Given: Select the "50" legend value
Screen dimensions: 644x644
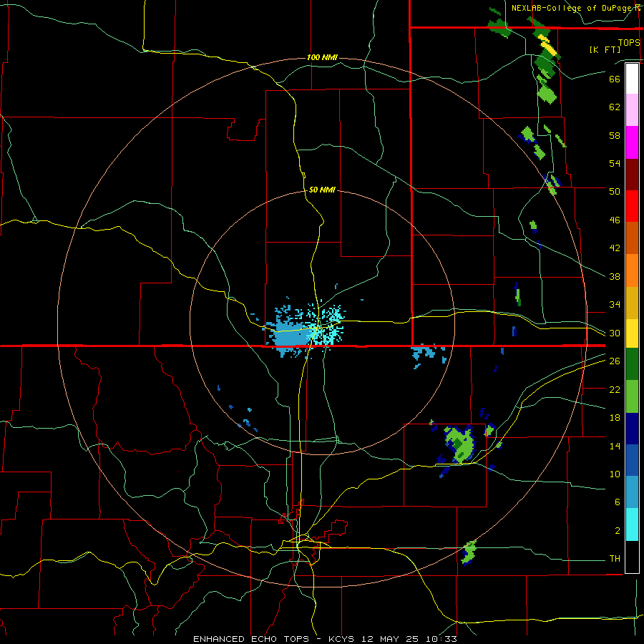Looking at the screenshot, I should 615,191.
